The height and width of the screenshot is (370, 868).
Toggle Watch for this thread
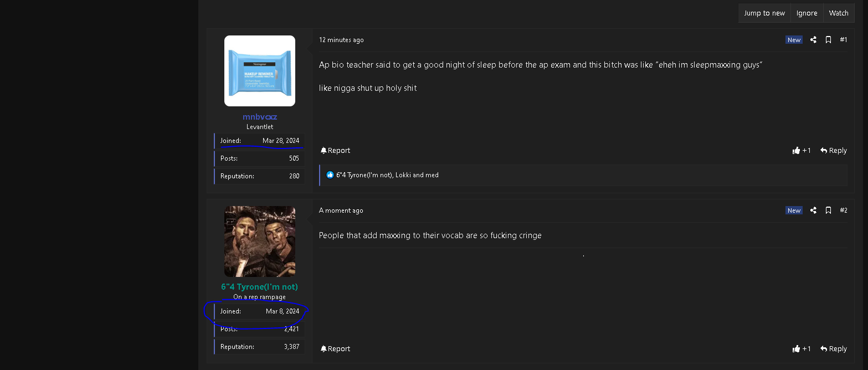click(838, 13)
